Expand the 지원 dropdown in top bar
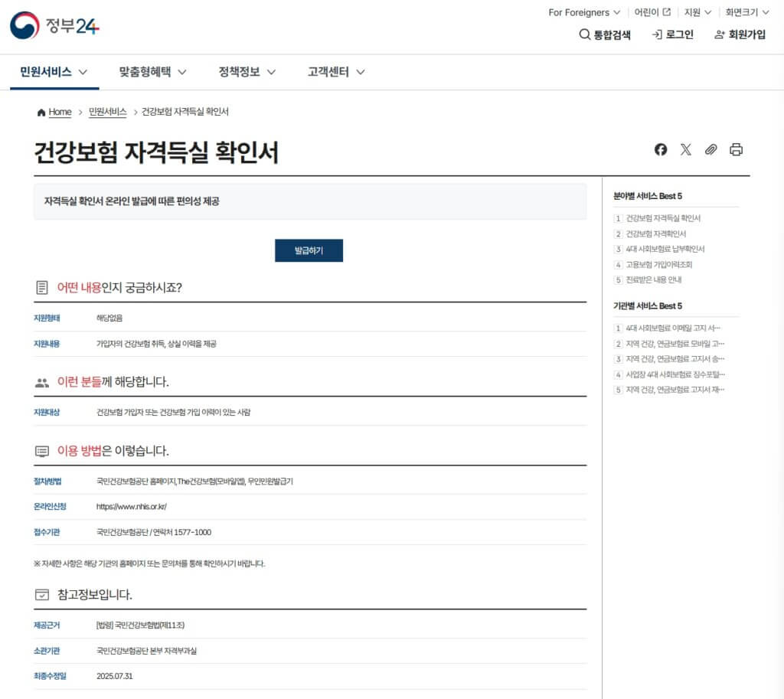784x699 pixels. pos(697,12)
